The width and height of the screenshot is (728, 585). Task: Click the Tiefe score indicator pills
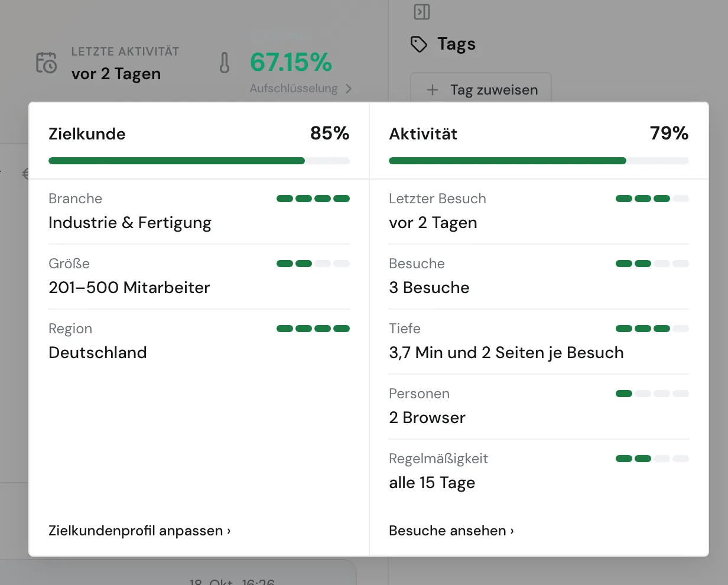(x=652, y=329)
